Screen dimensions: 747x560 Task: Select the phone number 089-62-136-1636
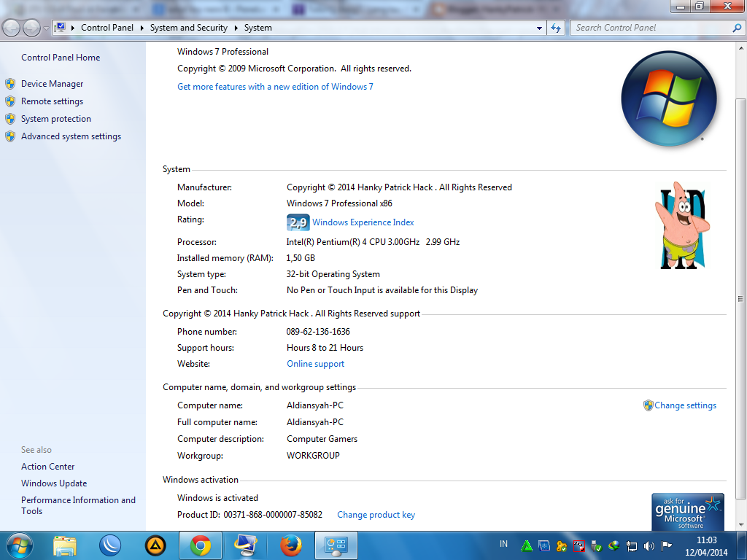[318, 332]
